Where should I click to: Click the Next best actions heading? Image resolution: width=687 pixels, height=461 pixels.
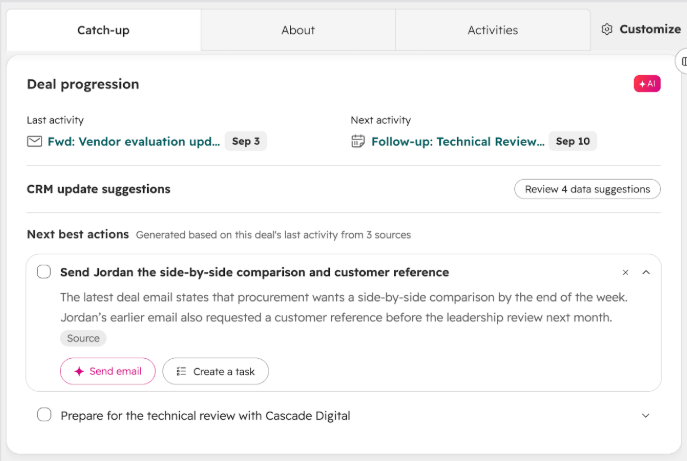coord(78,234)
